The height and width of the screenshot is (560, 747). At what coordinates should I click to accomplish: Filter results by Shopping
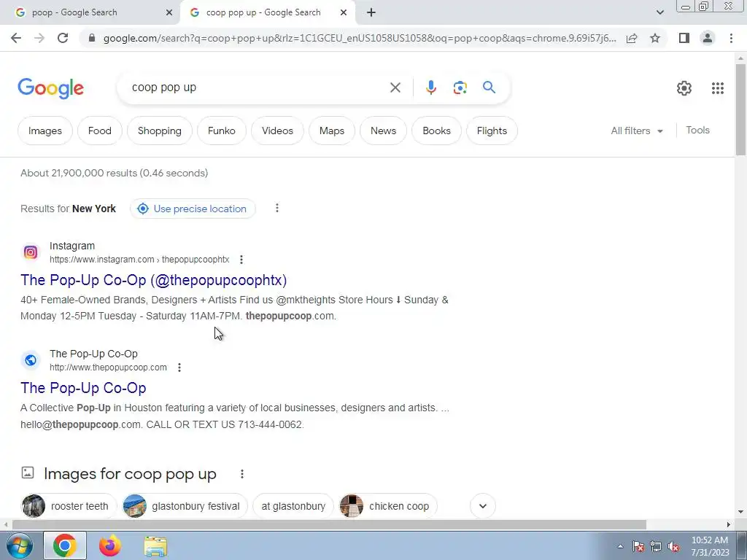click(x=160, y=131)
